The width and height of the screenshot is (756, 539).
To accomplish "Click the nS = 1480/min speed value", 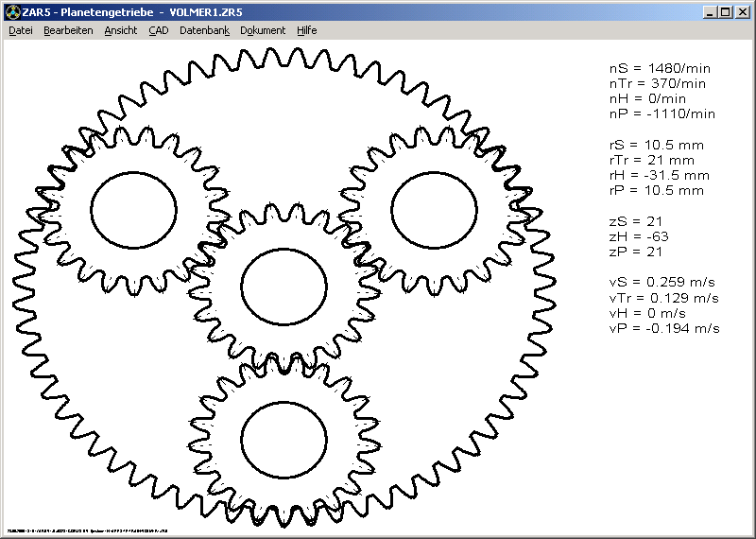I will pos(661,68).
